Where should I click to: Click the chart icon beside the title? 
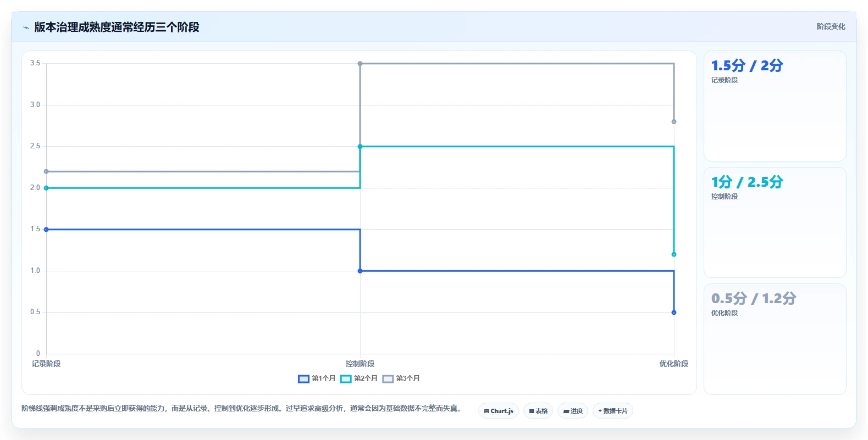pyautogui.click(x=26, y=27)
